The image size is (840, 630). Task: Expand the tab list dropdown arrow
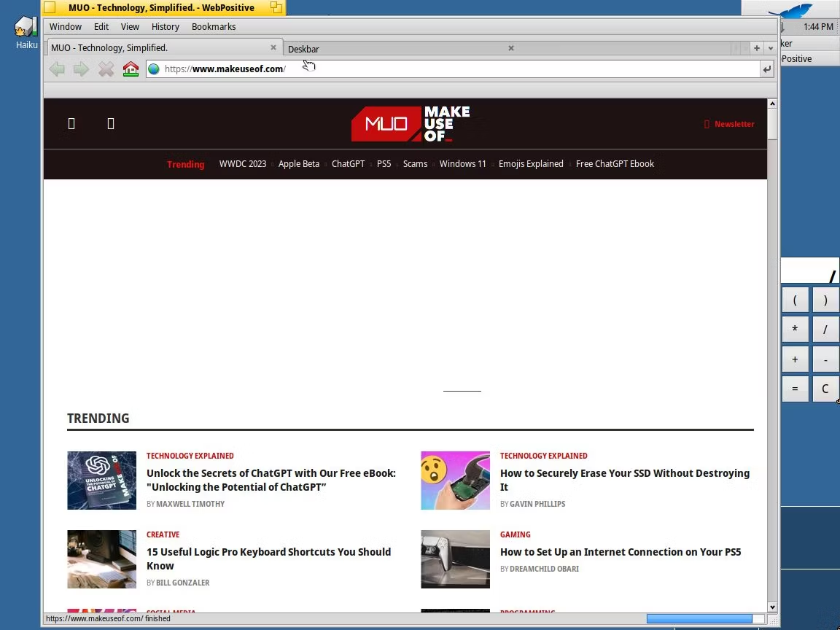[x=770, y=48]
